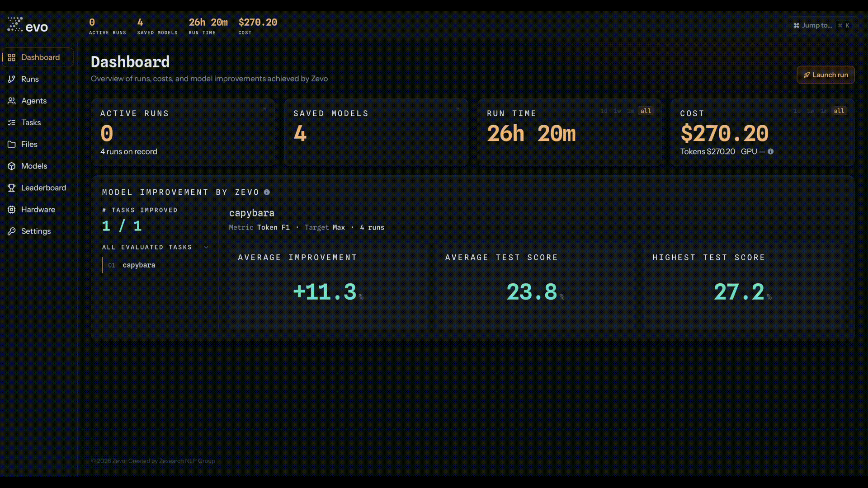Select capybara in evaluated tasks list
Viewport: 868px width, 488px height.
click(x=156, y=265)
